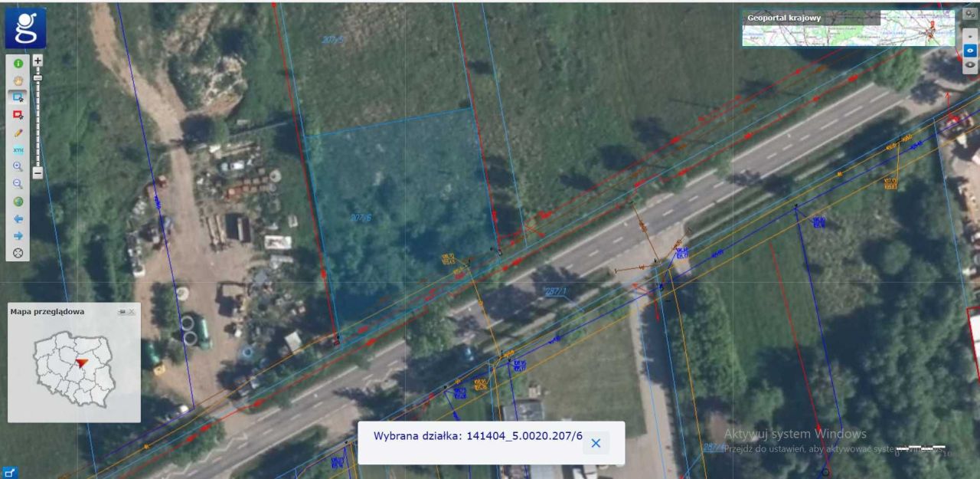This screenshot has width=980, height=479.
Task: Choose the pencil drawing tool
Action: [x=18, y=133]
